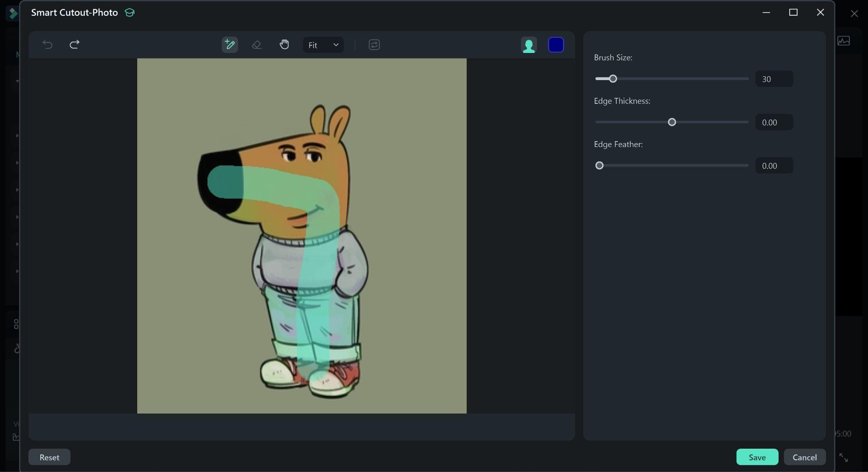Close the Smart Cutout-Photo dialog
Screen dimensions: 868x472
821,13
